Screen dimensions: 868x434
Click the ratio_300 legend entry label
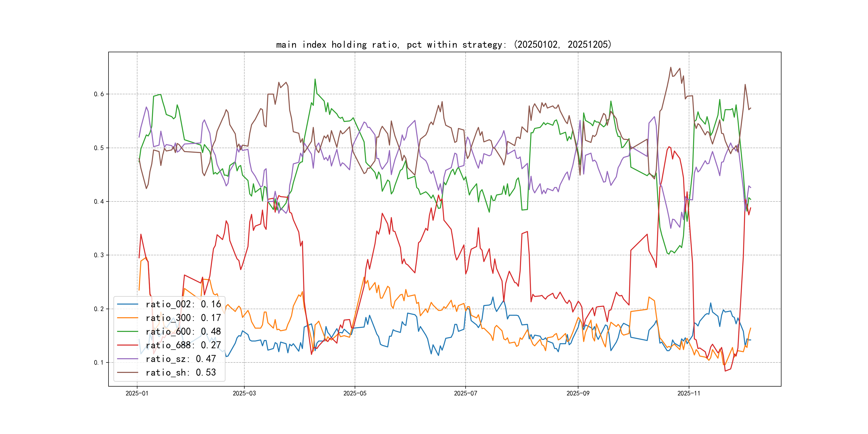click(183, 318)
